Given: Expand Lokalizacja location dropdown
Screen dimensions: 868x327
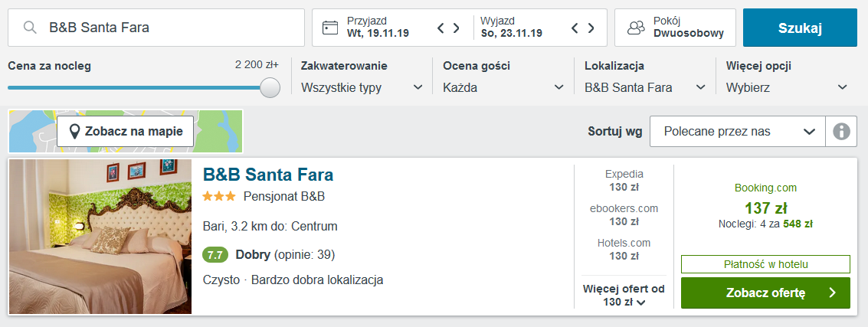Looking at the screenshot, I should coord(644,87).
